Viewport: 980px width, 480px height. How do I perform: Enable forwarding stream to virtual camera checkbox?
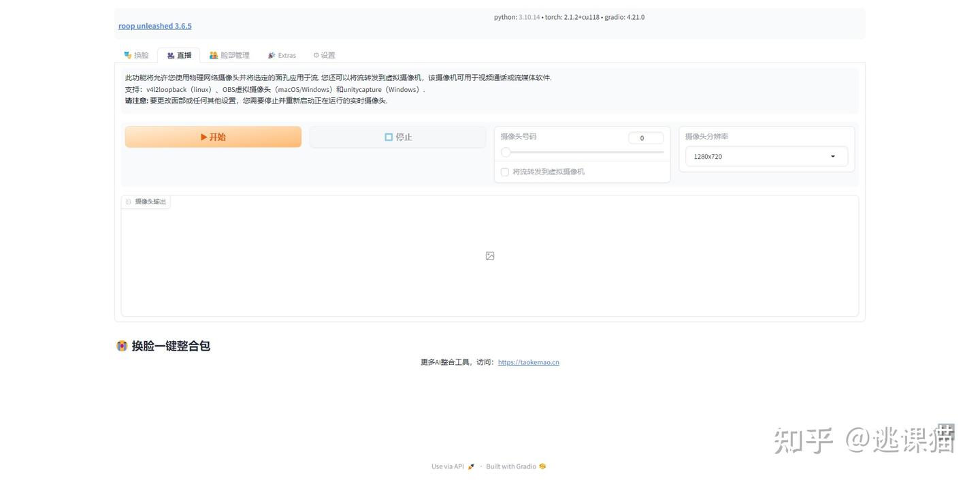505,172
